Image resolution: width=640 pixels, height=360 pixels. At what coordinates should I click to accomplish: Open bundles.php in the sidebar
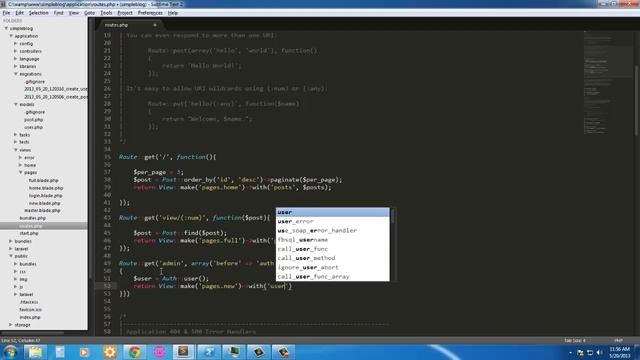point(33,218)
